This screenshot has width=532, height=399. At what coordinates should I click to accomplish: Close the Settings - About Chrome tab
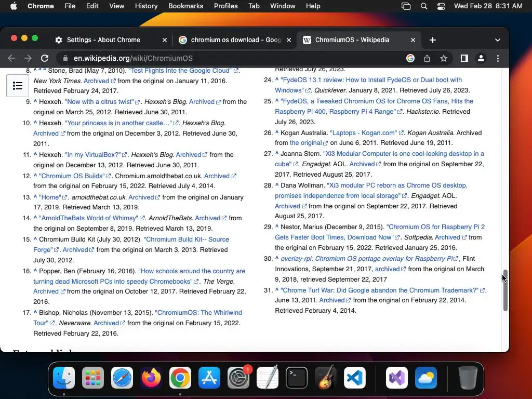[165, 40]
